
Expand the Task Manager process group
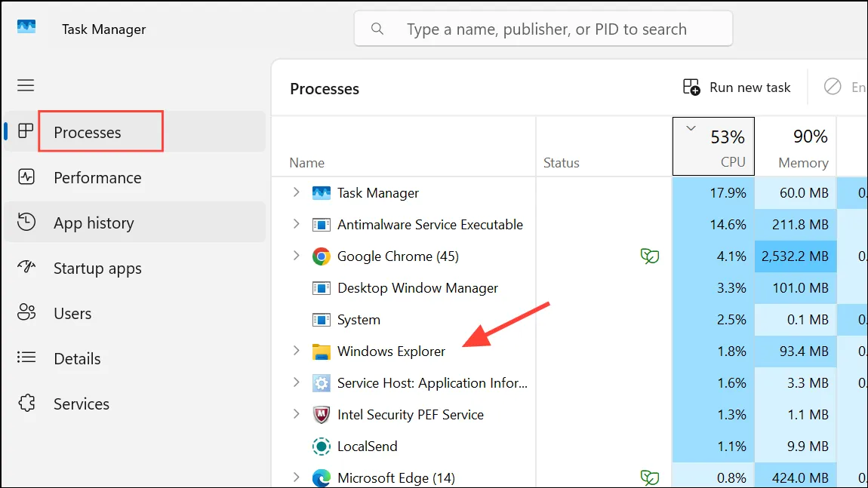(x=296, y=192)
